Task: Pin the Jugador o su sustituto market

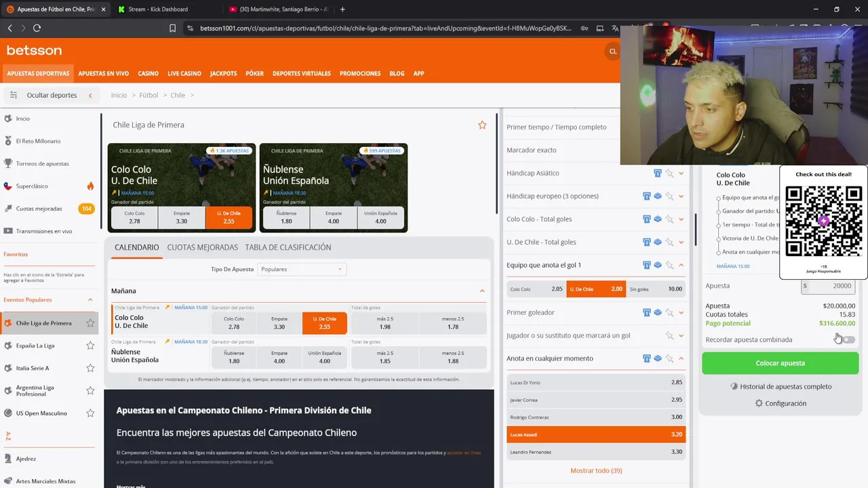Action: tap(669, 335)
